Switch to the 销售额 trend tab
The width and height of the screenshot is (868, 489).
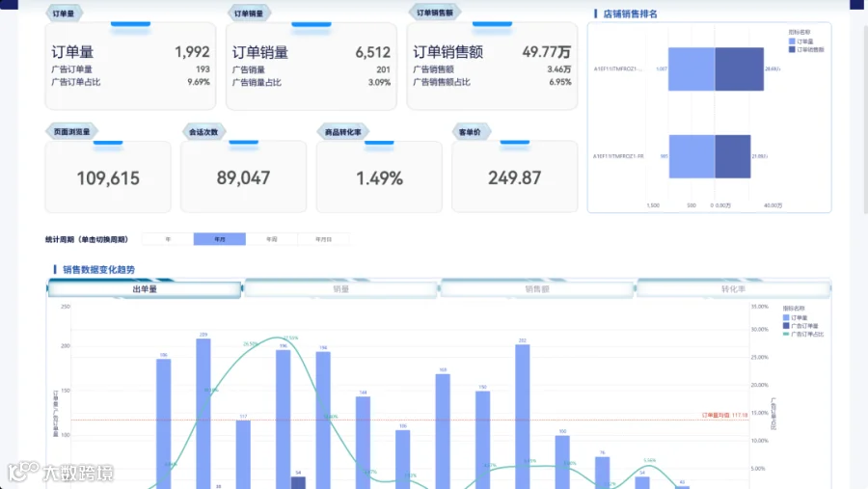pos(537,289)
